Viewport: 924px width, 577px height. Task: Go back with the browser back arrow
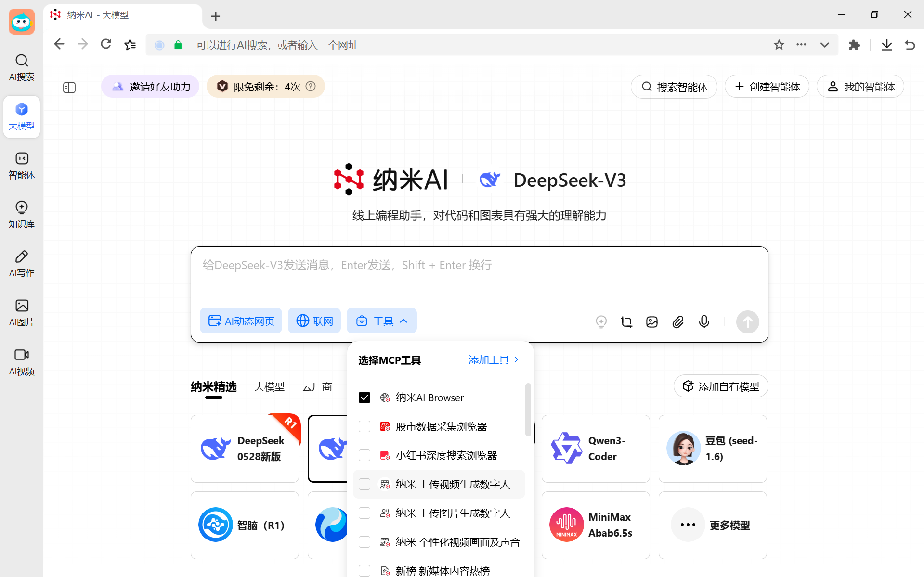click(x=59, y=45)
